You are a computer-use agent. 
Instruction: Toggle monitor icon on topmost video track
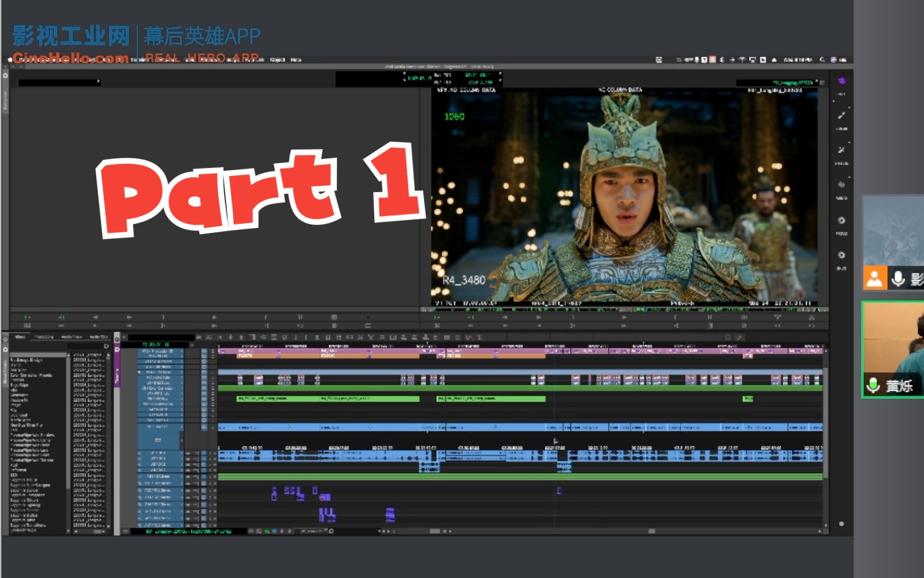pos(204,351)
